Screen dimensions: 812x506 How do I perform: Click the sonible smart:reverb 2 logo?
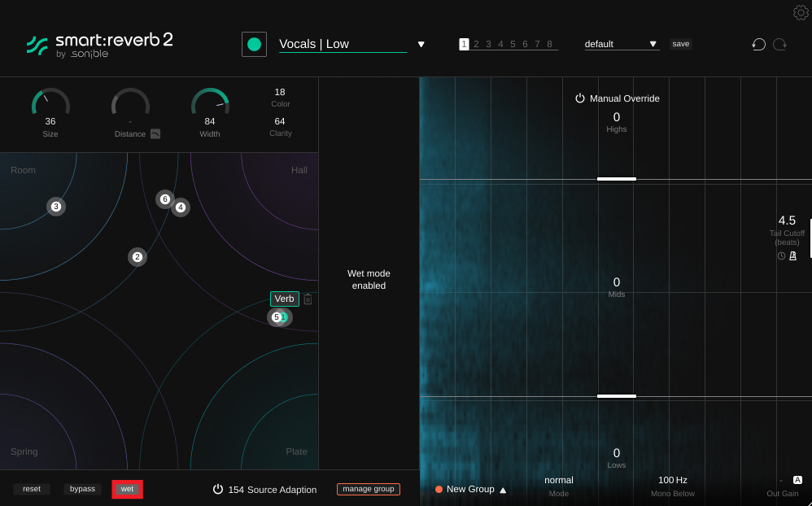coord(99,45)
